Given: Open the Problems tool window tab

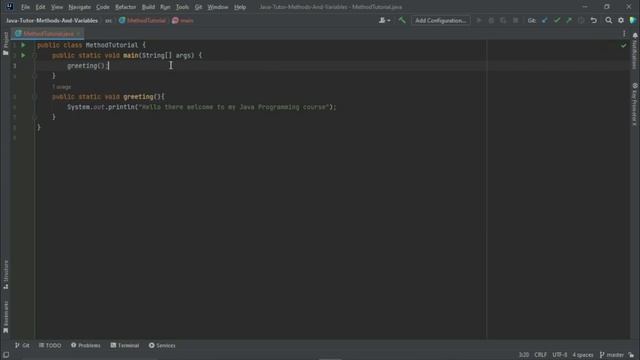Looking at the screenshot, I should (x=86, y=345).
